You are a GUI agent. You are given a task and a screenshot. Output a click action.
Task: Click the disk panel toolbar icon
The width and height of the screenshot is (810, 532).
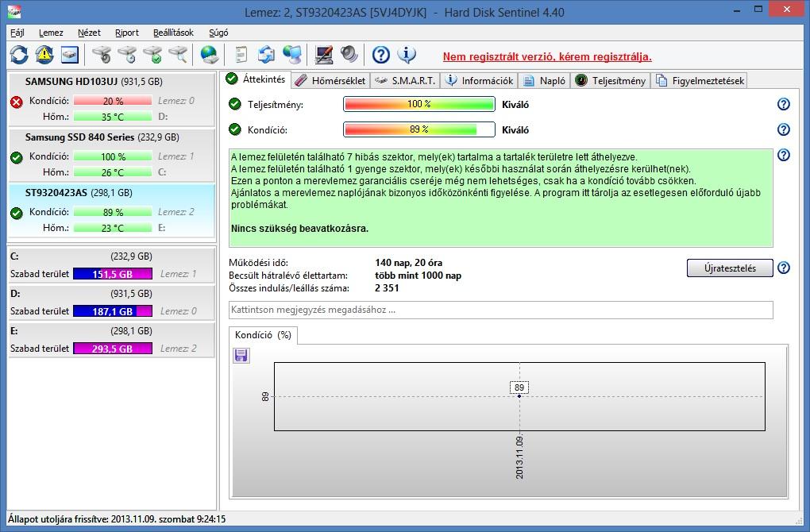[x=70, y=55]
